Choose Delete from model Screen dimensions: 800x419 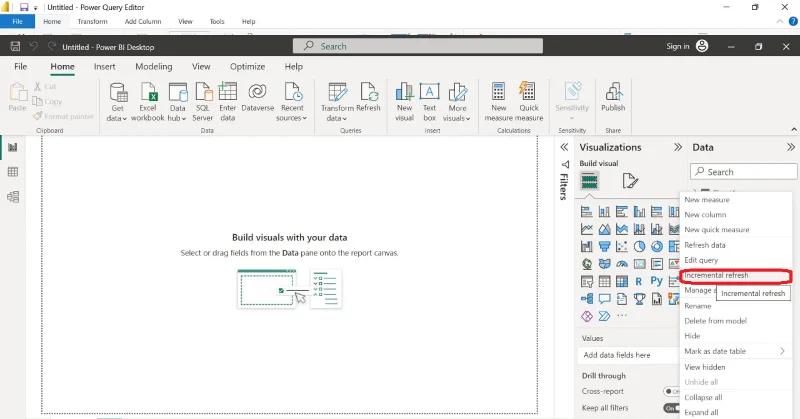(735, 321)
